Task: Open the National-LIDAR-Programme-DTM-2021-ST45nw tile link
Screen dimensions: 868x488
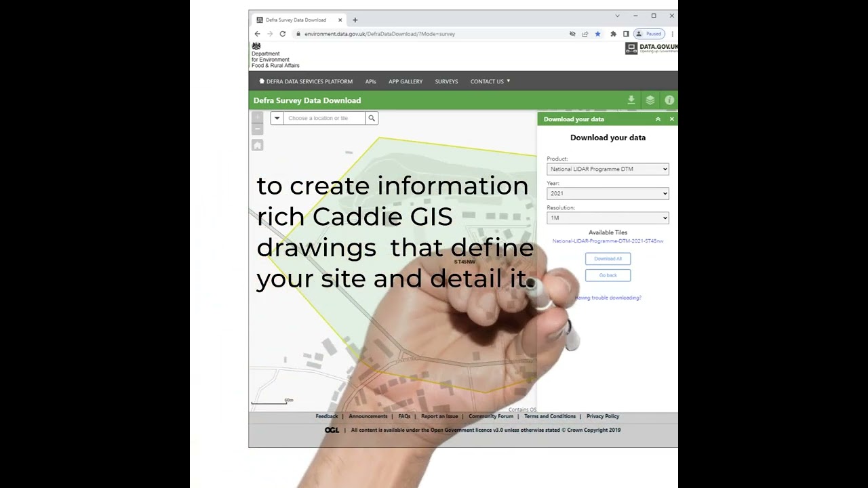Action: coord(608,241)
